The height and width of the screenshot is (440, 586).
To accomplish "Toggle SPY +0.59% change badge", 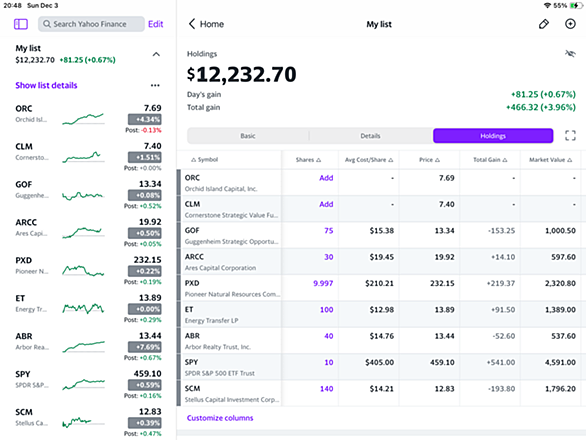I will [x=145, y=385].
